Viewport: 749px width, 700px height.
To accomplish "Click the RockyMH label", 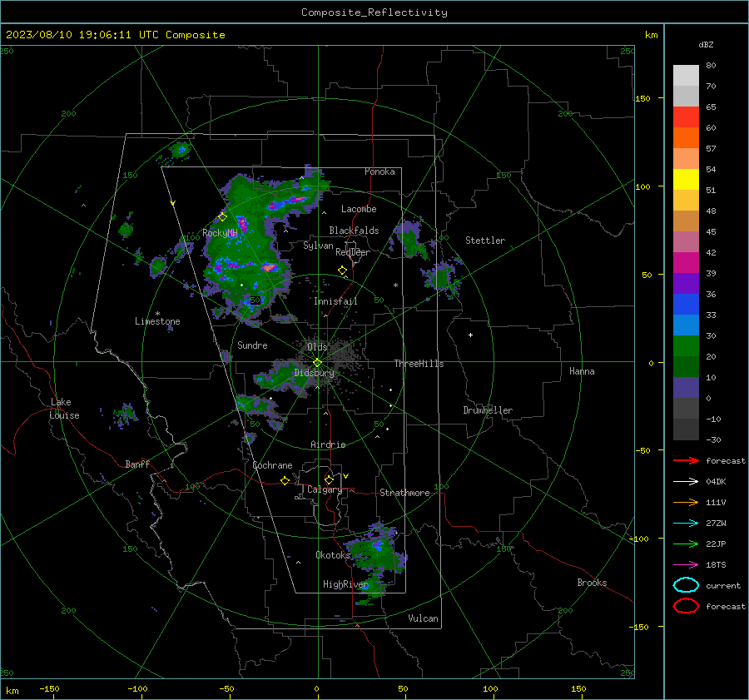I will (220, 233).
